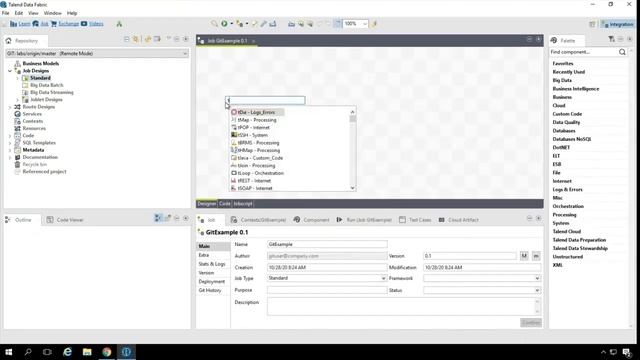Click the Recycle bin item in Repository
640x360 pixels.
point(35,164)
